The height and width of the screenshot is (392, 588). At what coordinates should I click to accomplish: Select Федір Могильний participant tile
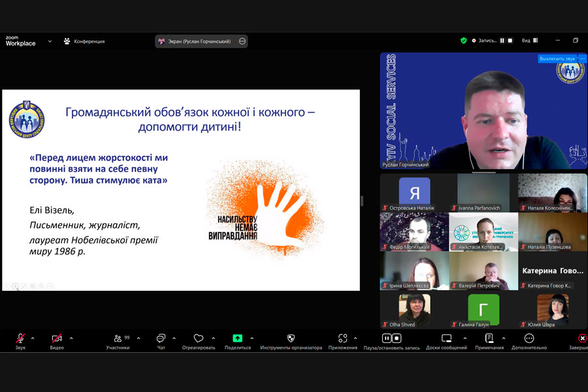click(x=414, y=231)
